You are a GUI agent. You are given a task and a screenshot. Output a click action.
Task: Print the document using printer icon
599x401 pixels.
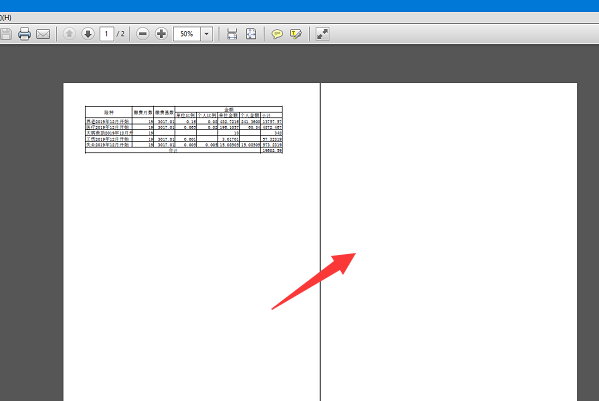(24, 34)
